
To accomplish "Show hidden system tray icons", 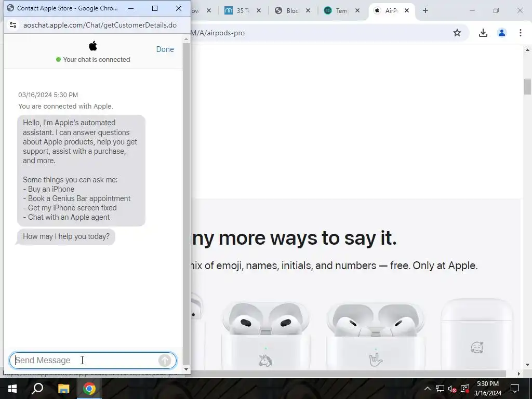I will pos(428,389).
